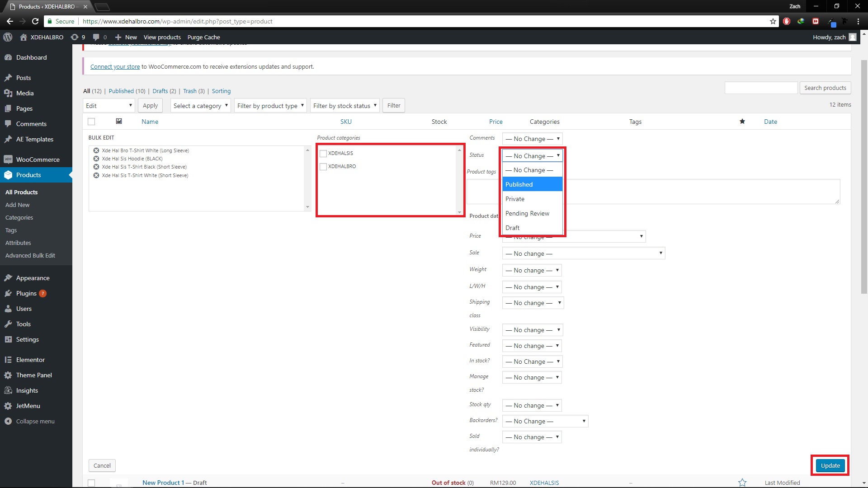The width and height of the screenshot is (868, 488).
Task: Open the comments bubble icon in admin bar
Action: pos(99,37)
